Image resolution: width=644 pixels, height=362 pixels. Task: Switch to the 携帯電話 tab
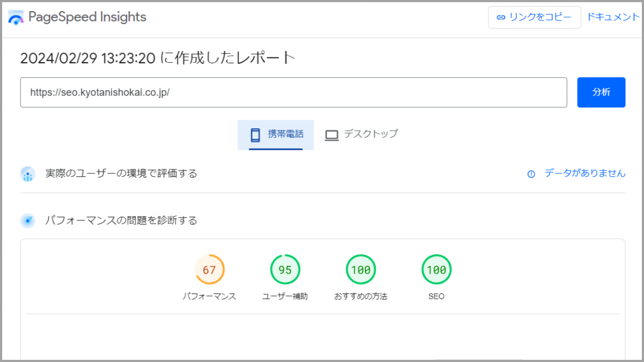pyautogui.click(x=276, y=134)
